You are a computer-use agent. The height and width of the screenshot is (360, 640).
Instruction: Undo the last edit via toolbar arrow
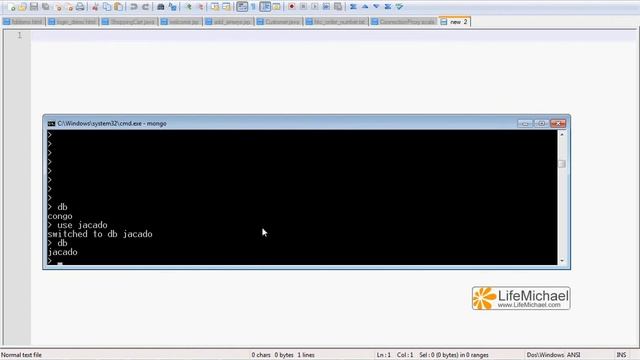(x=133, y=7)
